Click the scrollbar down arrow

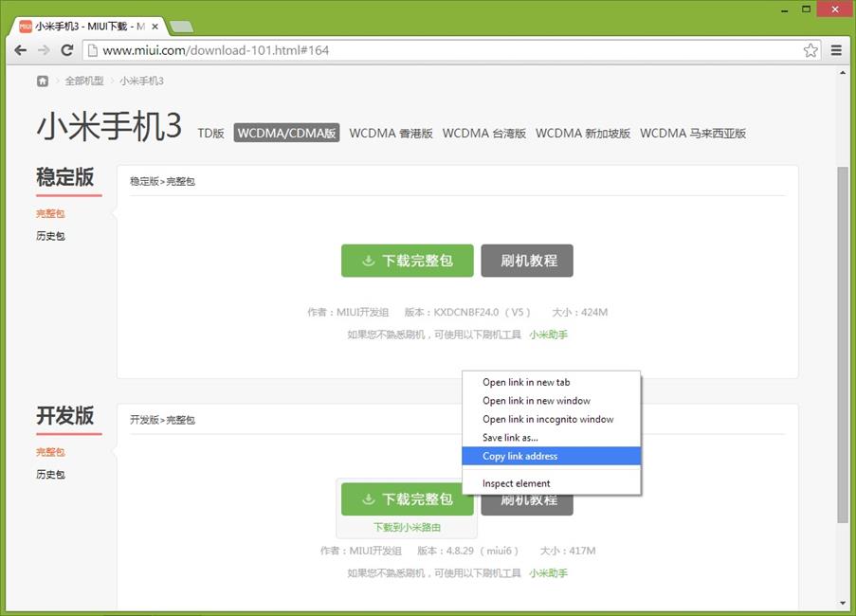tap(843, 603)
